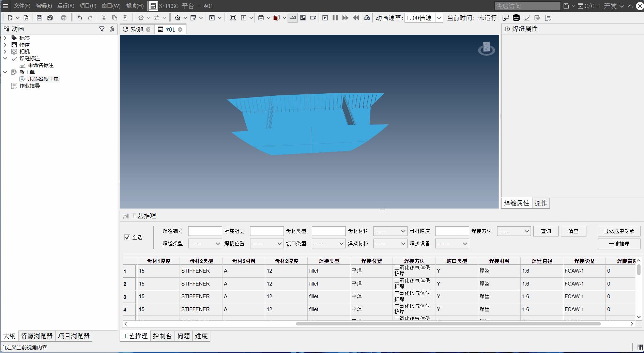The height and width of the screenshot is (353, 644).
Task: Click the 查询 button
Action: click(546, 231)
